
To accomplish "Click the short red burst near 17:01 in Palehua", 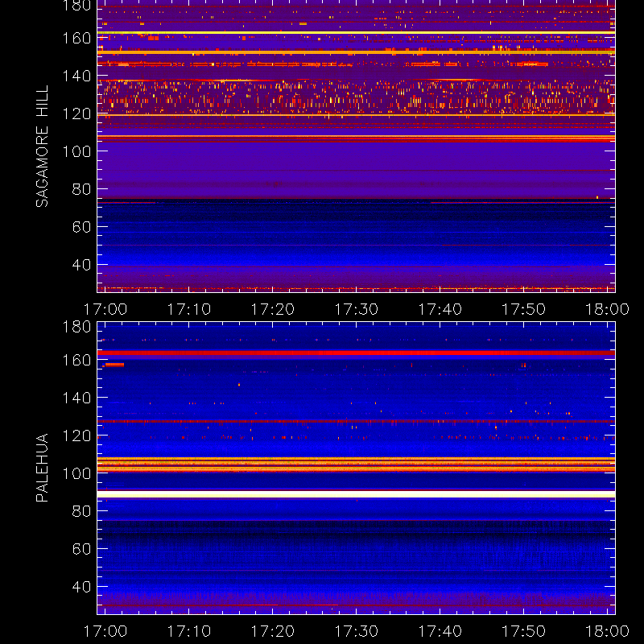I will [114, 365].
